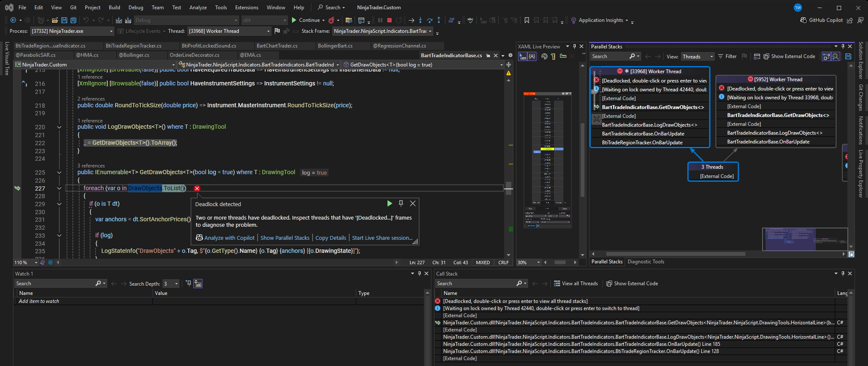Click the Parallel Stacks minimap thumbnail
The height and width of the screenshot is (366, 868).
click(x=805, y=239)
